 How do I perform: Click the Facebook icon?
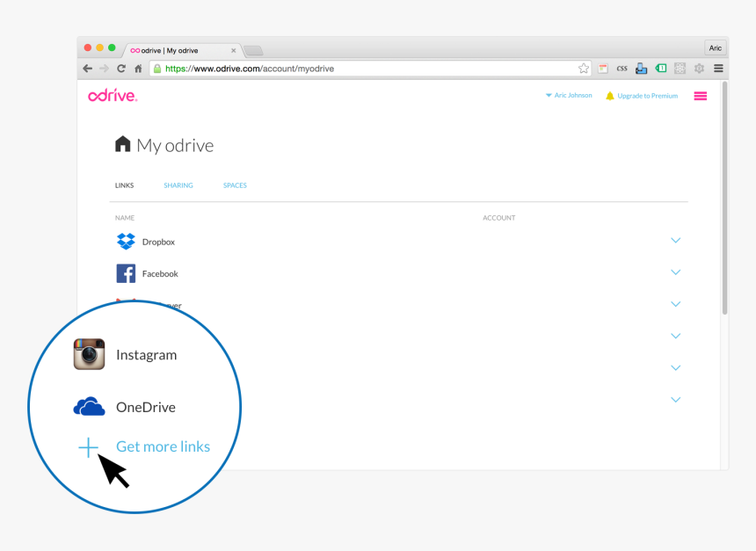click(126, 273)
